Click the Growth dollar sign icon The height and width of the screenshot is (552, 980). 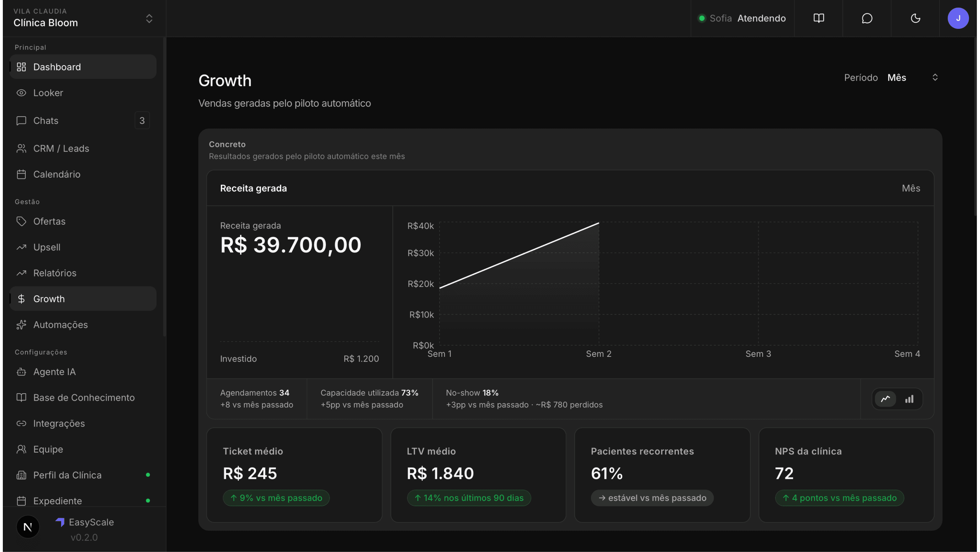(21, 299)
